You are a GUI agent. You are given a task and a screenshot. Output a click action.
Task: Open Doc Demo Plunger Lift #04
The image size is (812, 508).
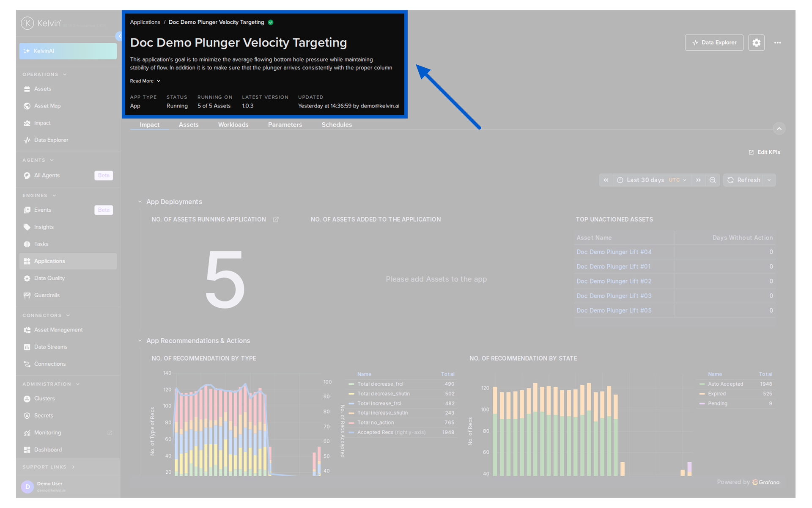[614, 252]
